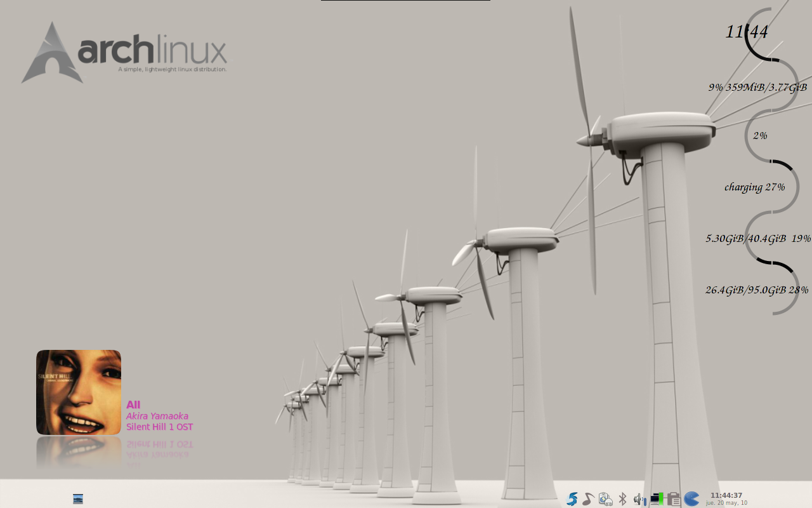Screen dimensions: 812x508
Task: Open the music player from the system tray
Action: point(588,498)
